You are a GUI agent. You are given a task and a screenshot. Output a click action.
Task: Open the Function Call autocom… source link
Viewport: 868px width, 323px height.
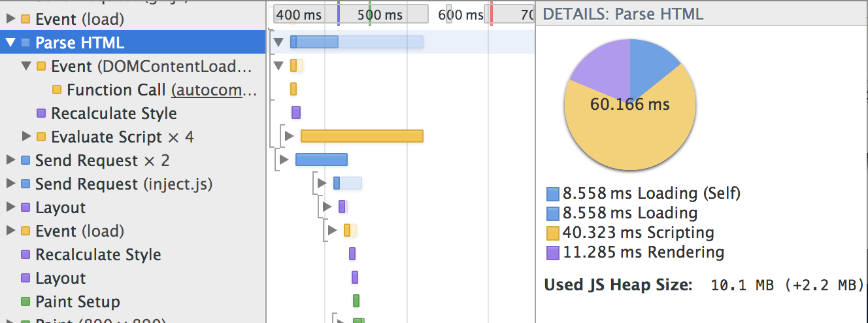(x=215, y=90)
